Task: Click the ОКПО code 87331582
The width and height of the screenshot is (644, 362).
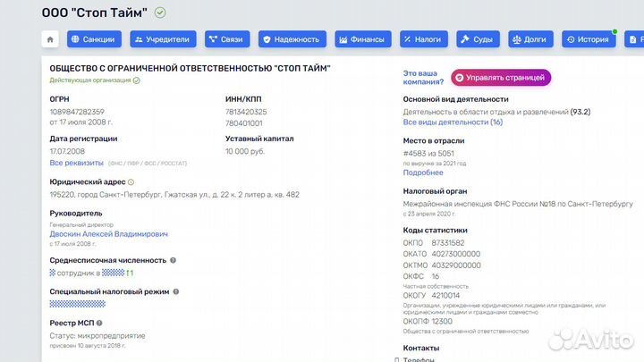Action: click(x=448, y=243)
